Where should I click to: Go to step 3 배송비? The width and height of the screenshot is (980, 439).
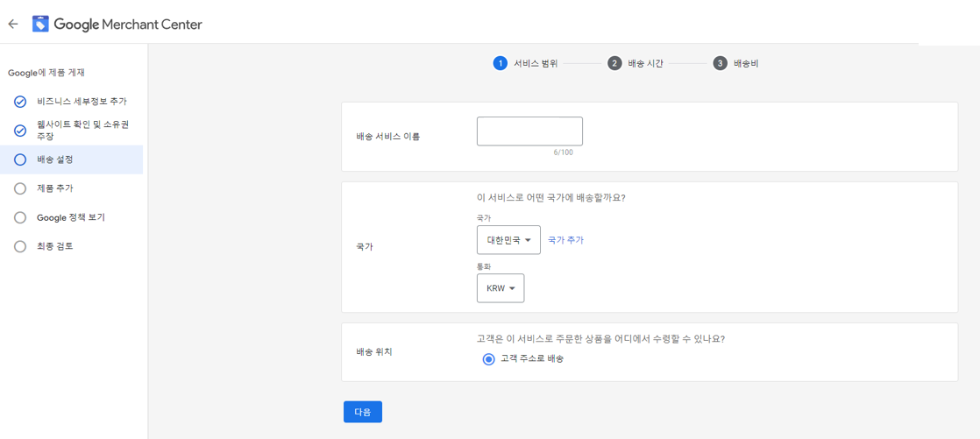tap(736, 63)
